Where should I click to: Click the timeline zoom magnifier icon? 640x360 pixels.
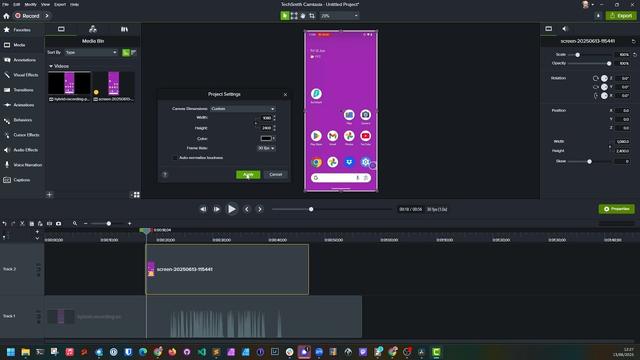[75, 224]
